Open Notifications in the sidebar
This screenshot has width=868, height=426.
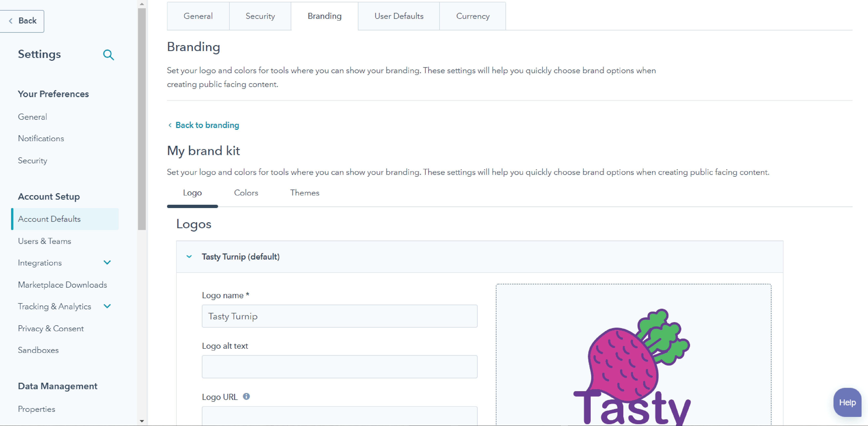click(41, 139)
